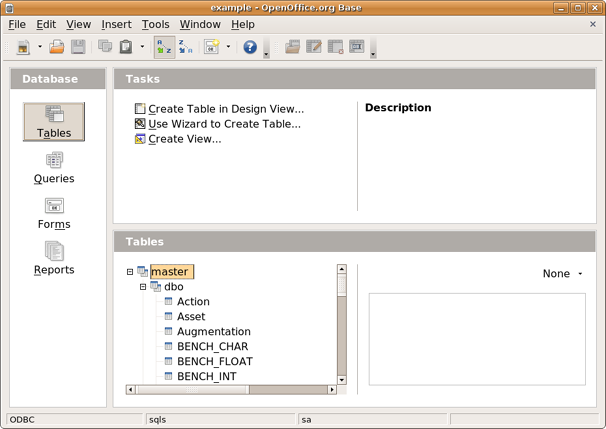The image size is (606, 429).
Task: Click the Sort Descending toolbar icon
Action: point(186,47)
